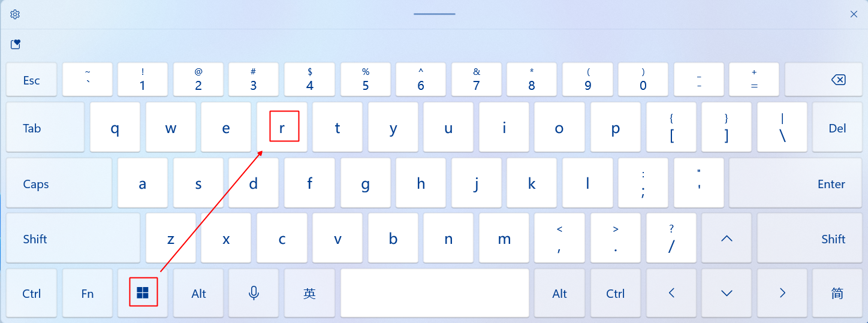The height and width of the screenshot is (323, 868).
Task: Tap the Enter key
Action: click(796, 183)
